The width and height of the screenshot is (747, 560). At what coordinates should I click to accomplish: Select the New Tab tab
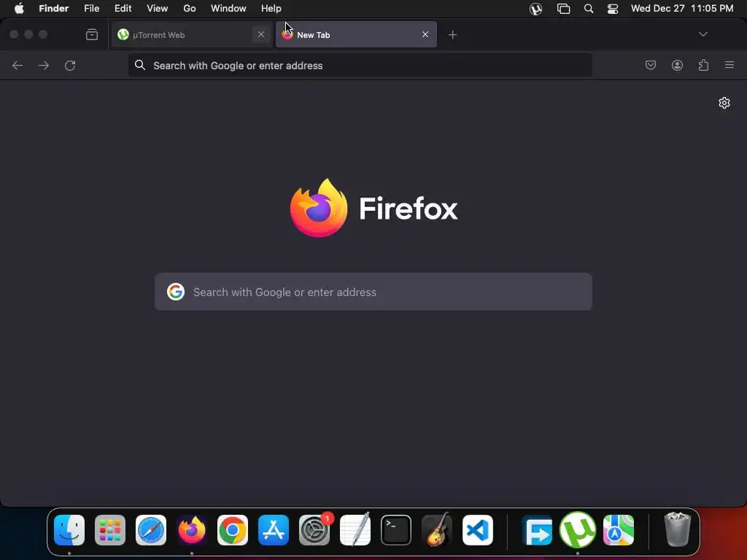356,34
